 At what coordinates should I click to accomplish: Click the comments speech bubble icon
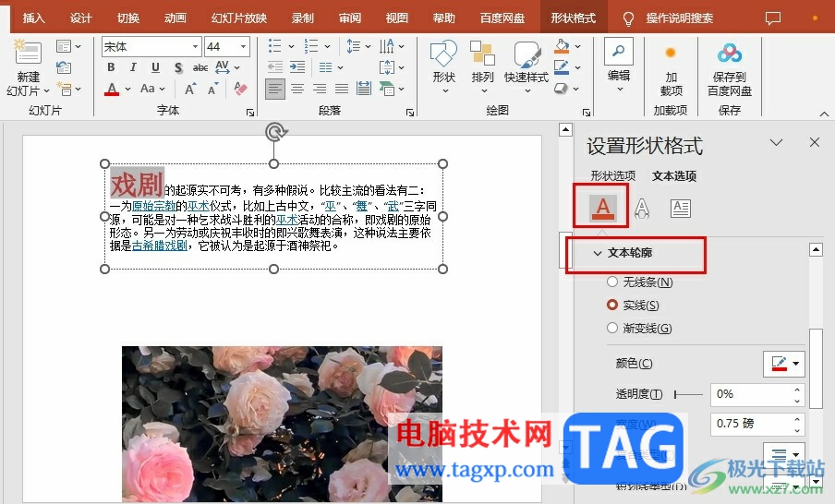[773, 18]
